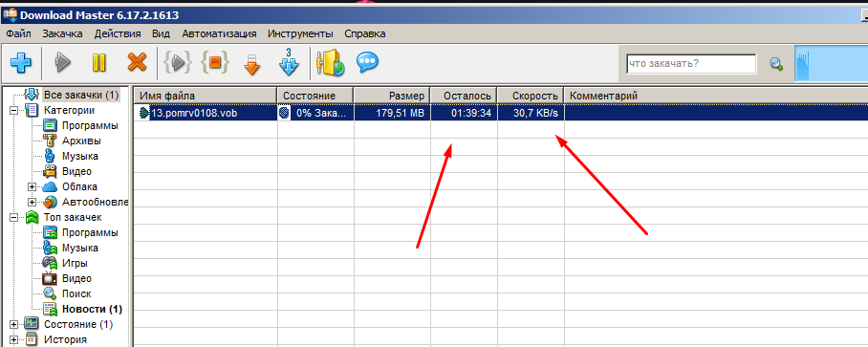The height and width of the screenshot is (347, 868).
Task: Click the '0% Зака...' status cell
Action: click(x=315, y=113)
